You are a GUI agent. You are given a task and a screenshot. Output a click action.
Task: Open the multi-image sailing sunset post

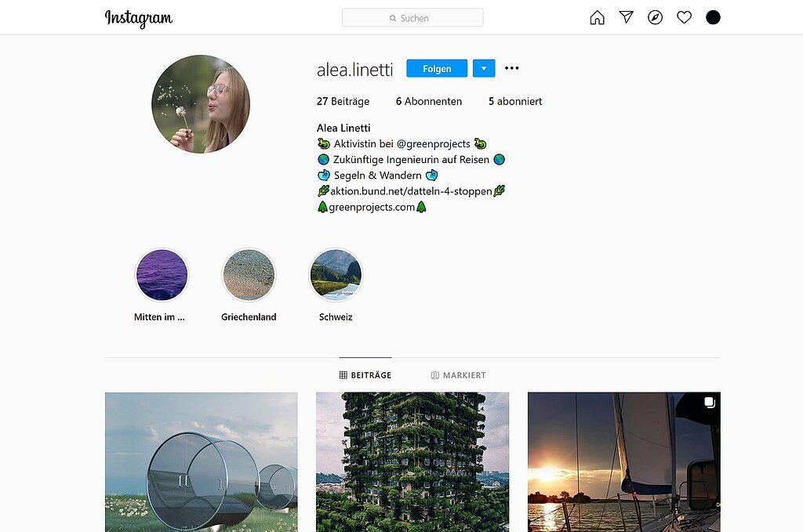[623, 461]
